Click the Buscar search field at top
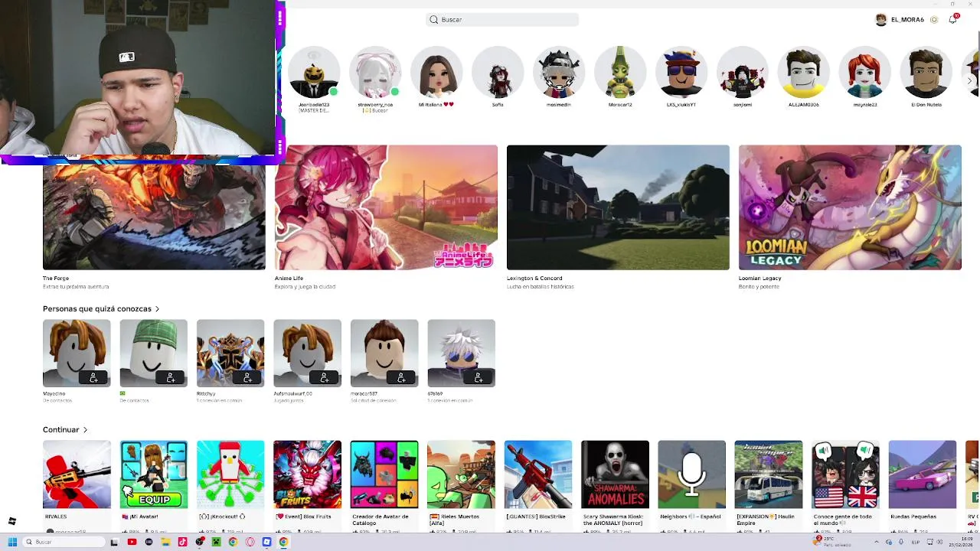Image resolution: width=980 pixels, height=551 pixels. 501,19
